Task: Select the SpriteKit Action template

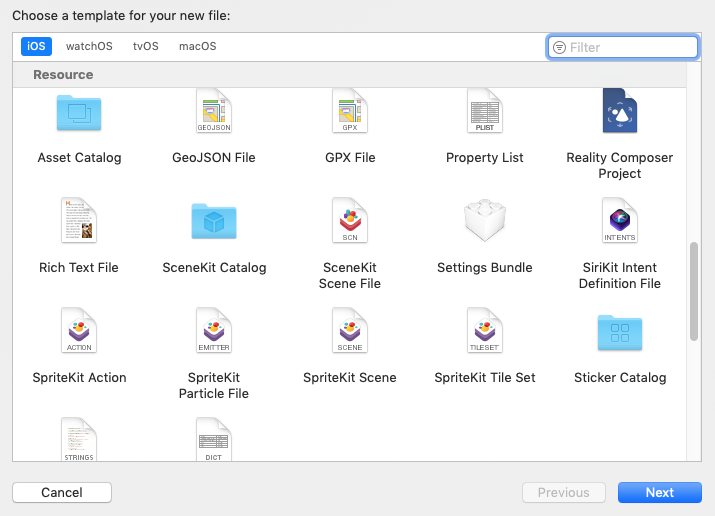Action: click(x=79, y=331)
